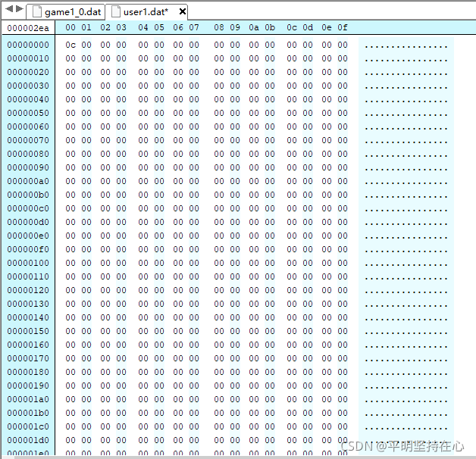Click the offset field showing 000002ea
The image size is (476, 459).
tap(28, 28)
